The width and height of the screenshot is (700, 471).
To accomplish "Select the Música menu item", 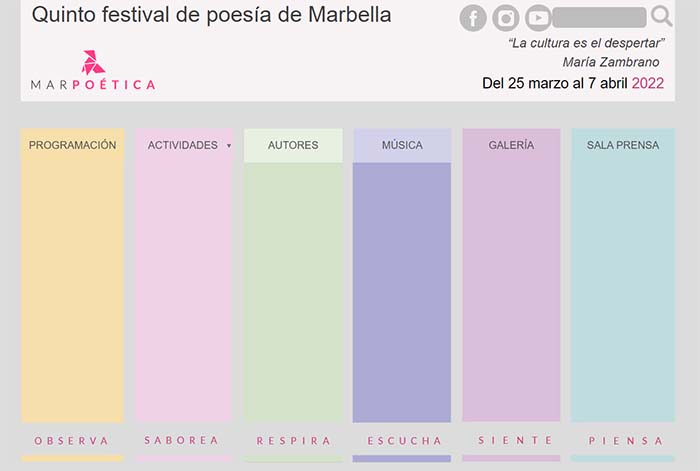I will [402, 145].
